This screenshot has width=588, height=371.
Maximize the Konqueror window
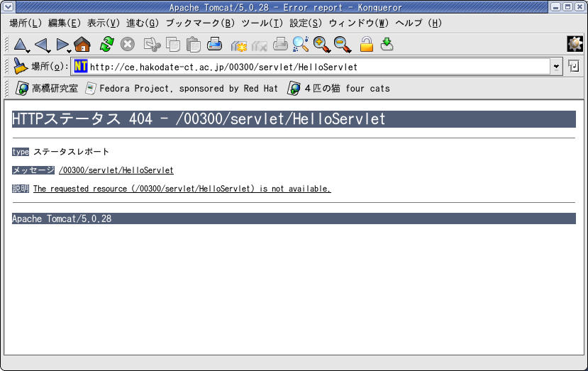[x=568, y=7]
